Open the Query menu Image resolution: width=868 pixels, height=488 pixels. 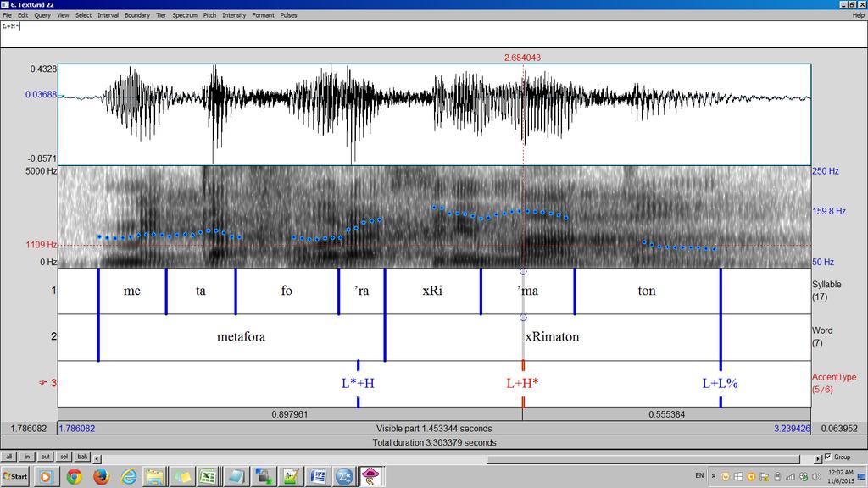[42, 15]
